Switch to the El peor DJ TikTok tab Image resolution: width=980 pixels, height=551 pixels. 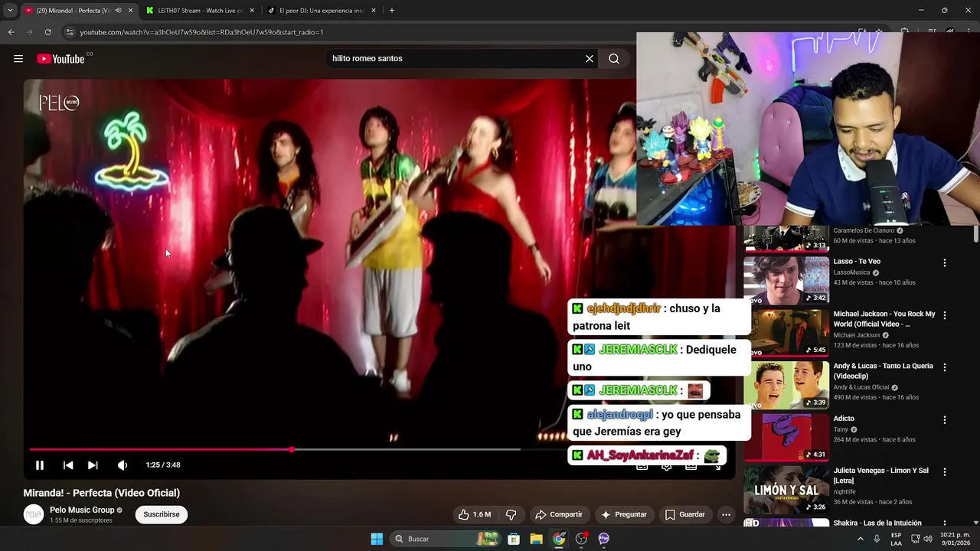tap(322, 11)
